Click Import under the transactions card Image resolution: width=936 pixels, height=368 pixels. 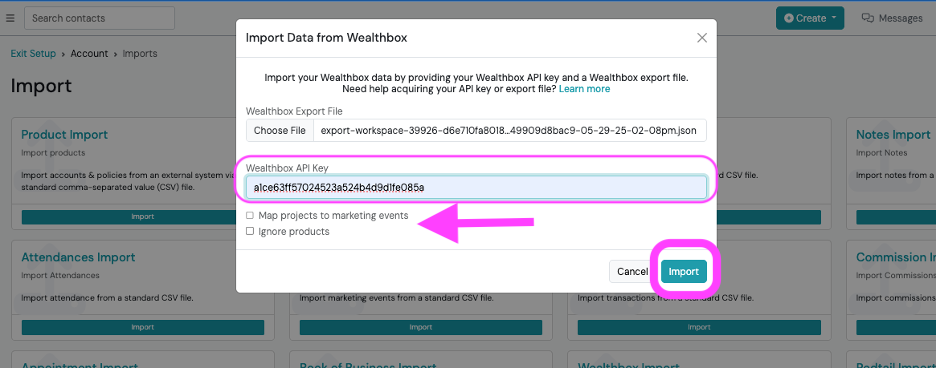(x=699, y=327)
